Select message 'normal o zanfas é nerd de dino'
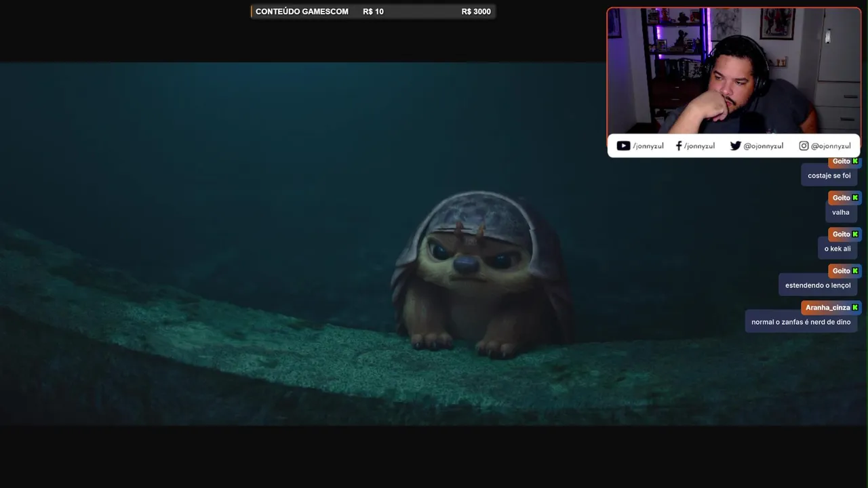868x488 pixels. click(801, 322)
